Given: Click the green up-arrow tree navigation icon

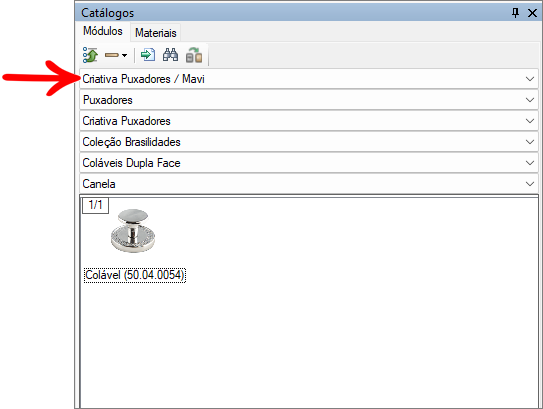Looking at the screenshot, I should coord(90,55).
